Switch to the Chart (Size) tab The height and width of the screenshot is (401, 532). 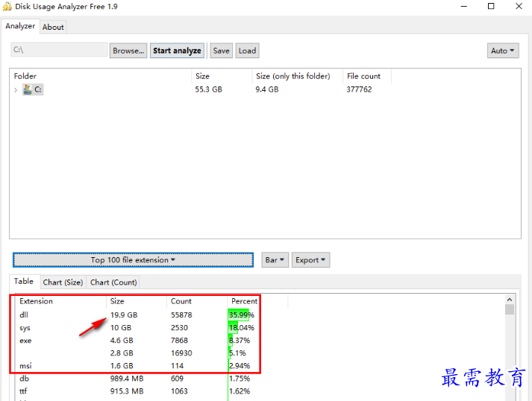63,282
